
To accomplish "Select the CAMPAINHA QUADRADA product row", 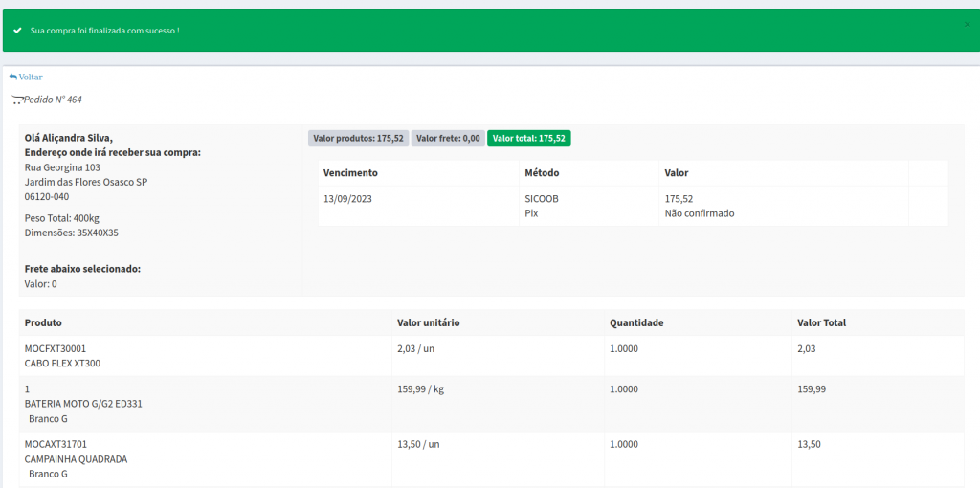I will tap(76, 458).
